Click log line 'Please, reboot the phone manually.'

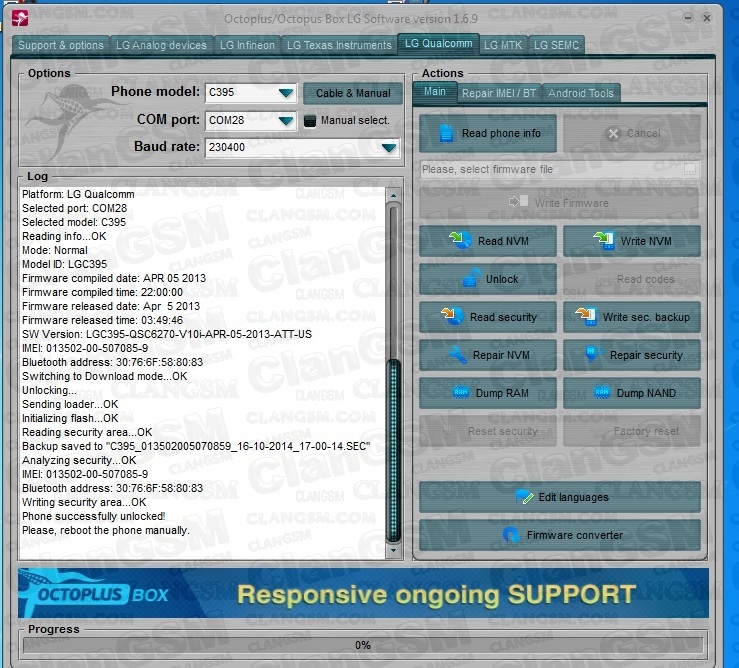pyautogui.click(x=106, y=530)
